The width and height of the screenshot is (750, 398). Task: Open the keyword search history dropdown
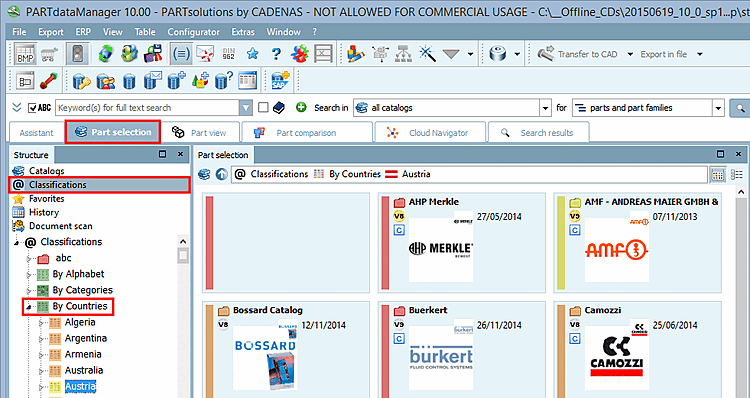(x=246, y=108)
